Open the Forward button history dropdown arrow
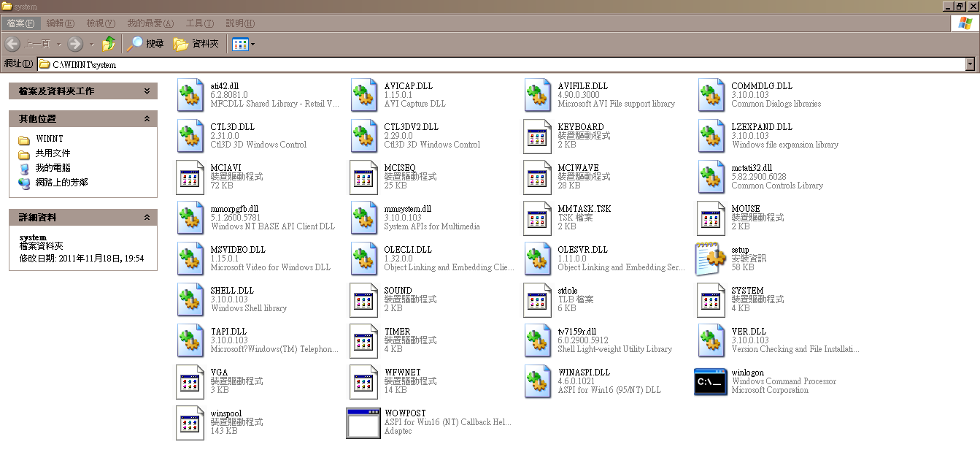Image resolution: width=980 pixels, height=466 pixels. pyautogui.click(x=91, y=44)
